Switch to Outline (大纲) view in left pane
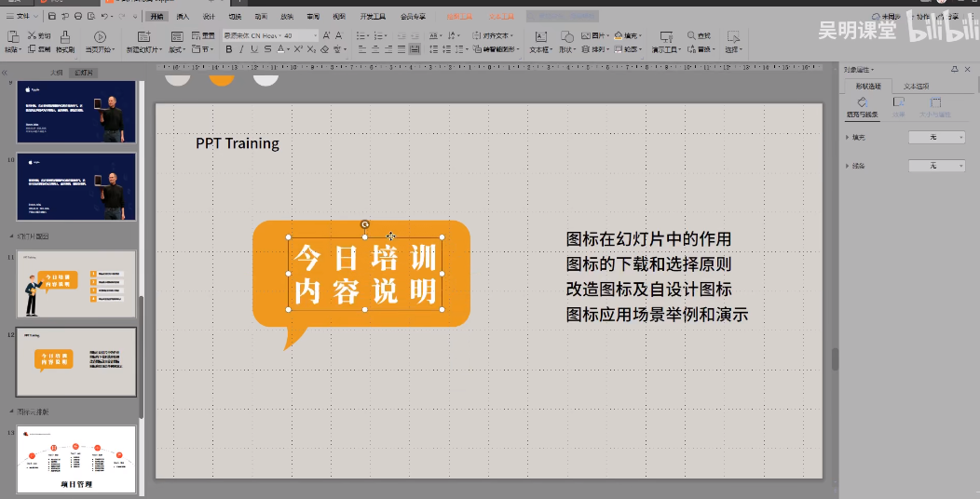 pos(56,73)
